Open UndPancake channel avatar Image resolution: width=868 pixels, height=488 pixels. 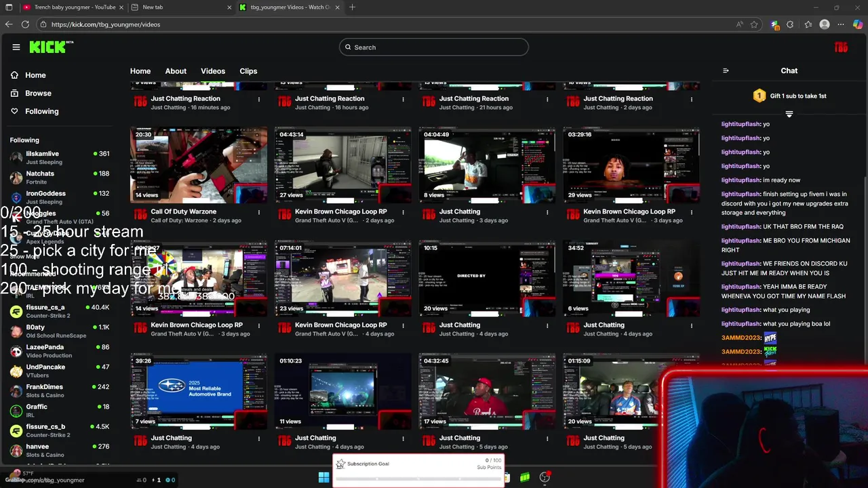16,371
